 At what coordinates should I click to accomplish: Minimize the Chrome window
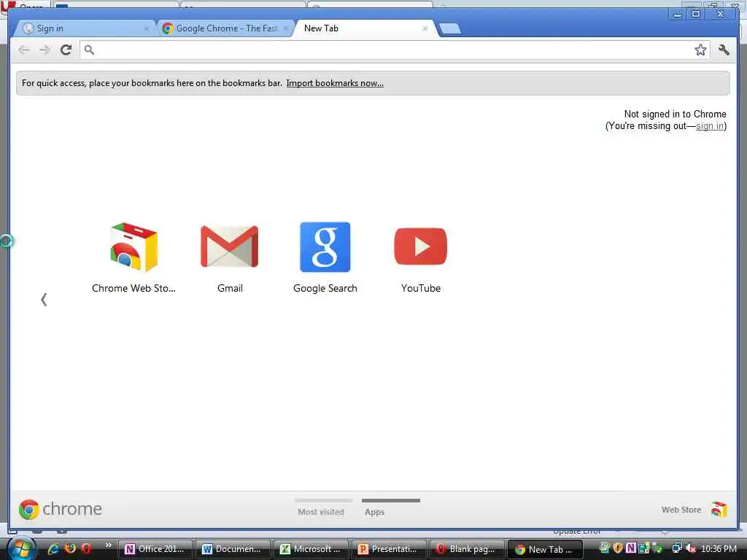(677, 15)
